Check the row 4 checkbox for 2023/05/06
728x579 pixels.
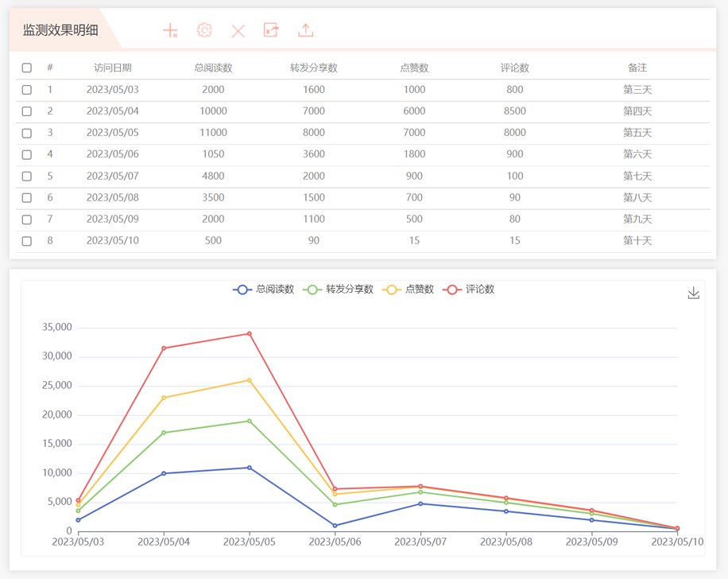click(x=27, y=155)
